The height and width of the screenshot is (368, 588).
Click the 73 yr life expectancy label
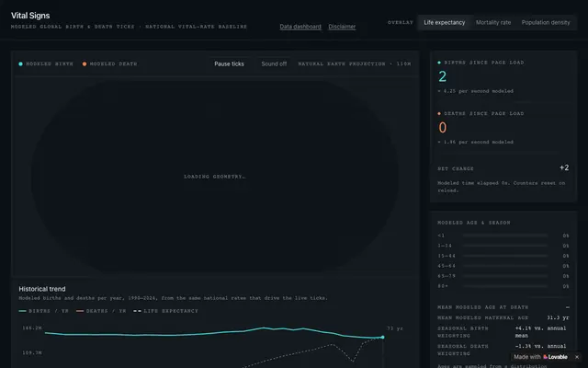point(395,328)
